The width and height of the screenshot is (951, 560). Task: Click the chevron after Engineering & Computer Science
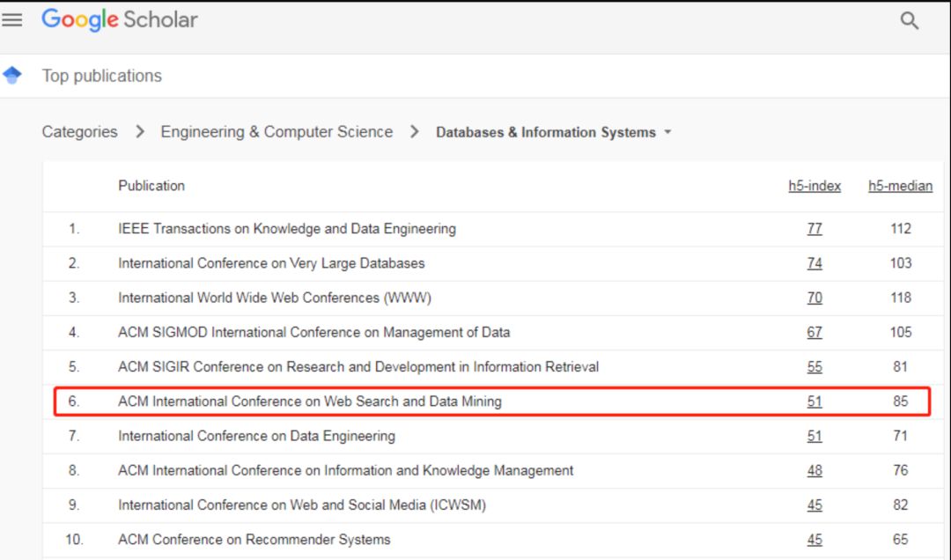(414, 132)
